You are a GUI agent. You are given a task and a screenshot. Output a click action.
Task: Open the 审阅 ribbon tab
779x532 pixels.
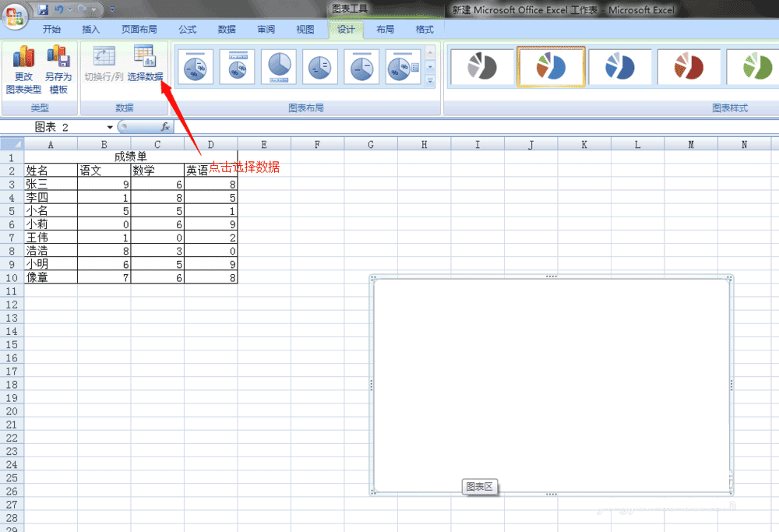pos(266,30)
